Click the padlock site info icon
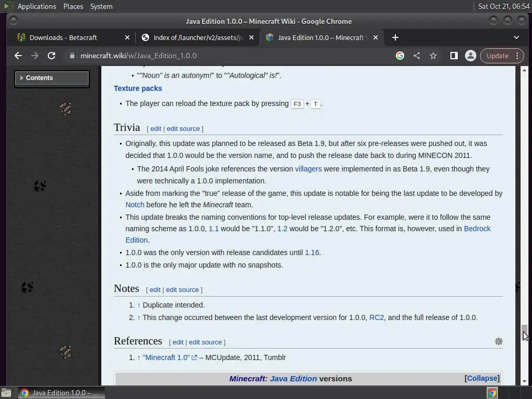 (x=72, y=56)
